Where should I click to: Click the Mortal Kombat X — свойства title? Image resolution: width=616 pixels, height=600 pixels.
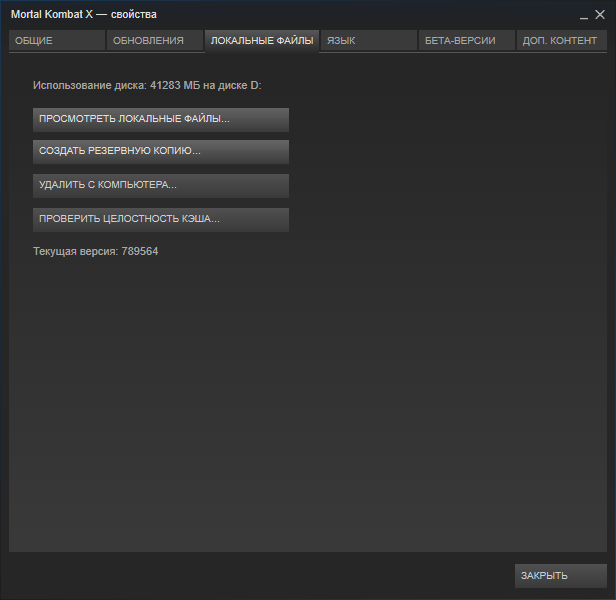(x=84, y=15)
